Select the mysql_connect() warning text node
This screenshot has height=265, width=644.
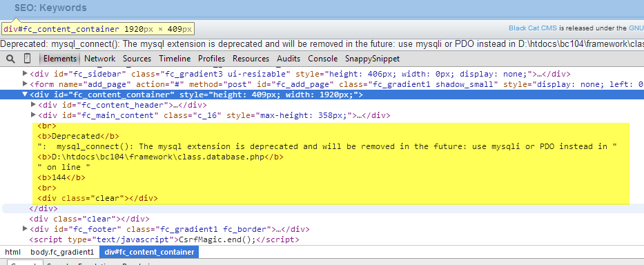click(327, 146)
